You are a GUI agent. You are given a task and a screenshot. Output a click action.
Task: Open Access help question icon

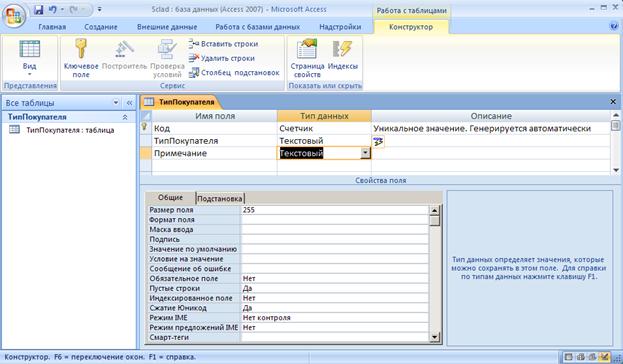click(614, 26)
